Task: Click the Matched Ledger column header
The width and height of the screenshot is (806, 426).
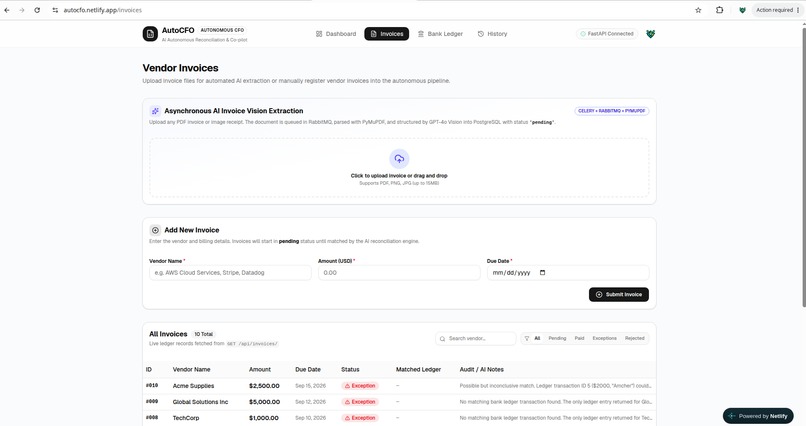Action: coord(418,369)
